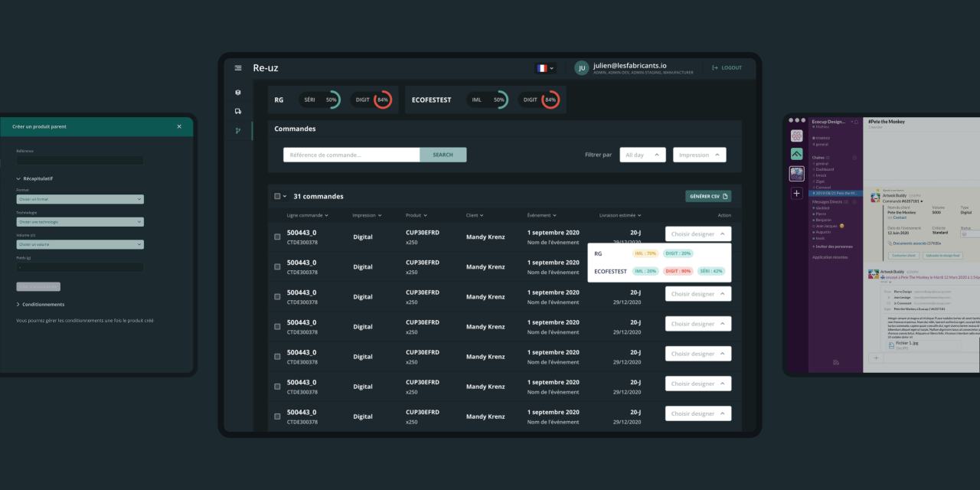Close the Créer un produit parent panel
The image size is (980, 490).
pos(179,126)
